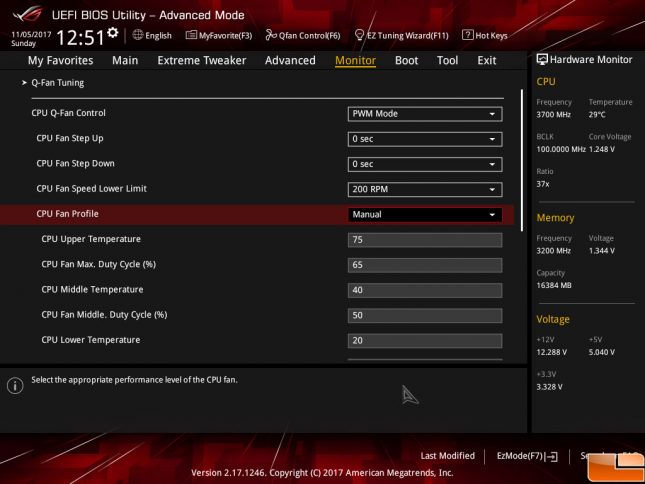Go to the Exit tab
Screen dimensions: 645x484
pos(487,60)
